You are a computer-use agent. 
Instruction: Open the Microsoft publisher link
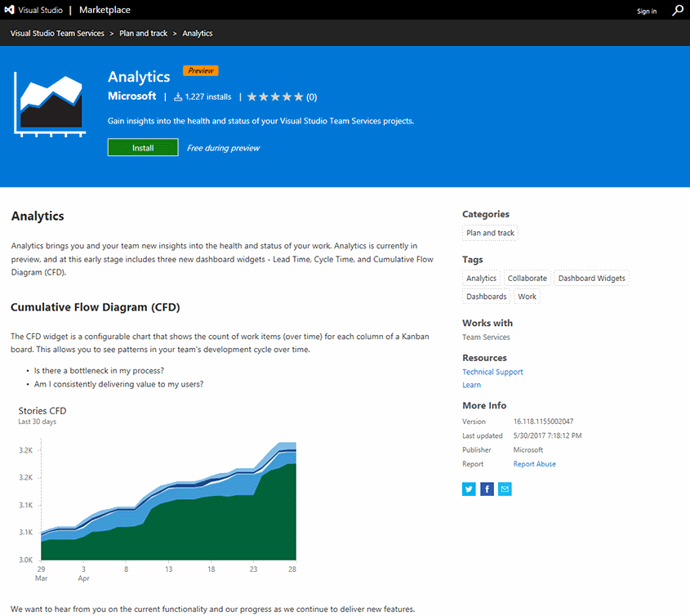pyautogui.click(x=132, y=96)
